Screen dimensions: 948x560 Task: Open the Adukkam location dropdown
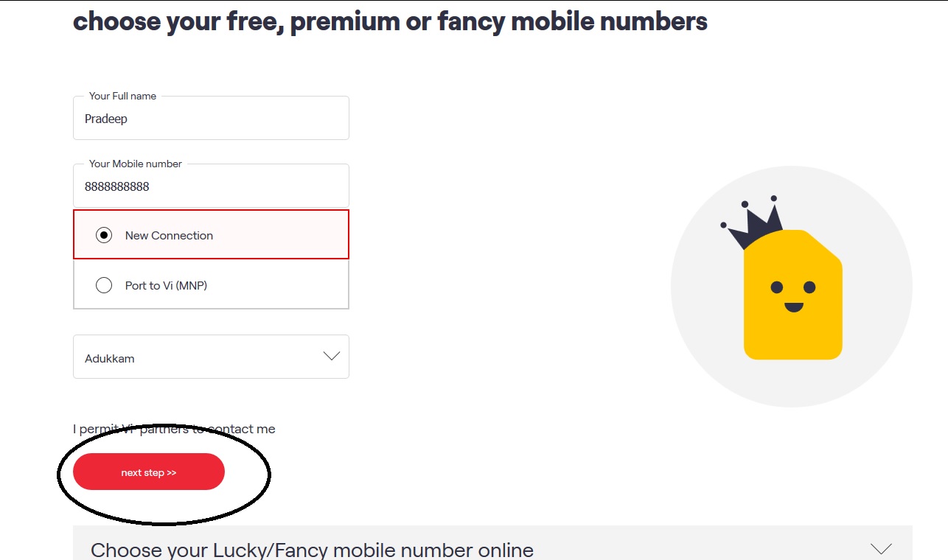tap(211, 357)
